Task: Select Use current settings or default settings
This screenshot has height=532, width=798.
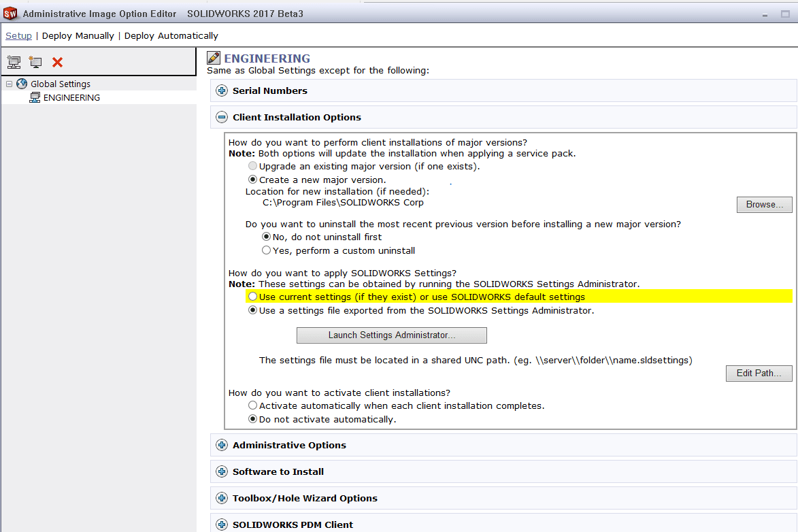Action: [x=252, y=297]
